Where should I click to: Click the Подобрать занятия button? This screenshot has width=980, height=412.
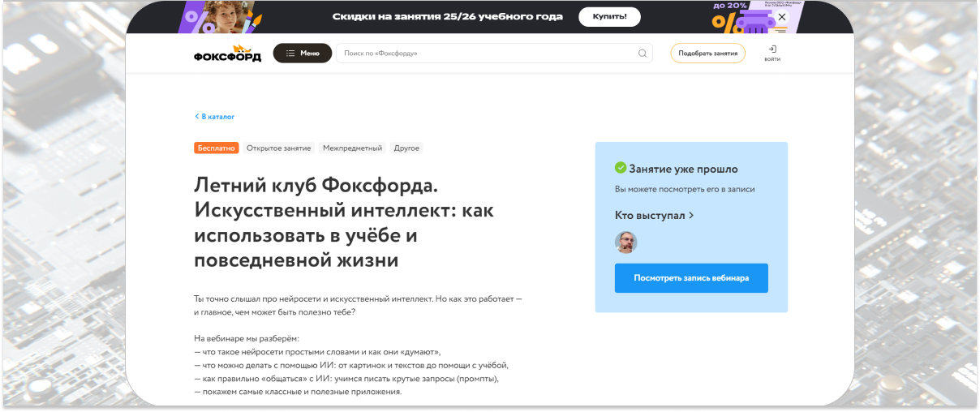(x=707, y=54)
